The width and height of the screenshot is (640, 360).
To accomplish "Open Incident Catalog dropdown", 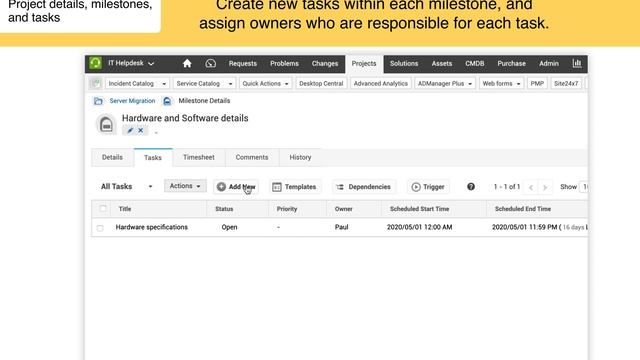I will [x=137, y=83].
